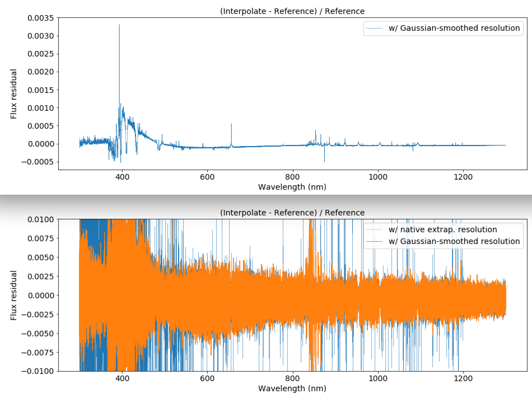This screenshot has width=532, height=394.
Task: Click the 800 tick label on bottom x-axis
Action: (x=293, y=379)
